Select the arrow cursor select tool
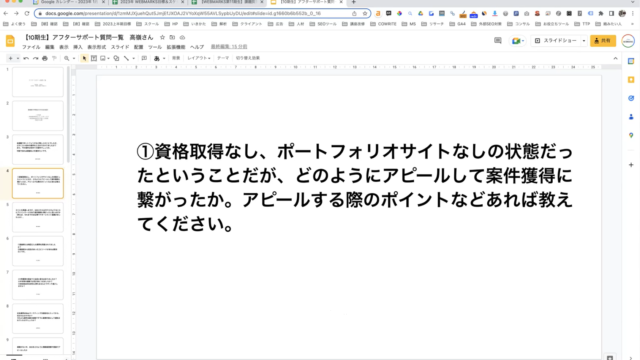This screenshot has height=360, width=640. coord(84,58)
